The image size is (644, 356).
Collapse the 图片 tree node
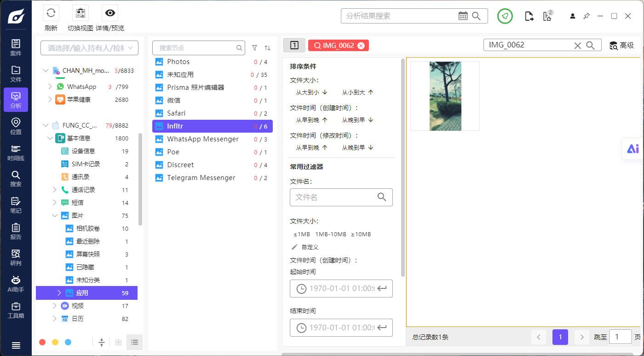tap(55, 216)
